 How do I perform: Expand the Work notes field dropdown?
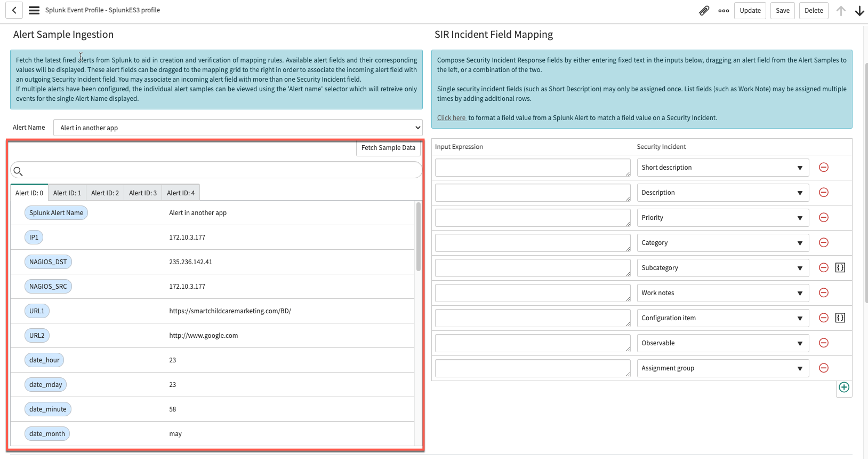pos(723,293)
